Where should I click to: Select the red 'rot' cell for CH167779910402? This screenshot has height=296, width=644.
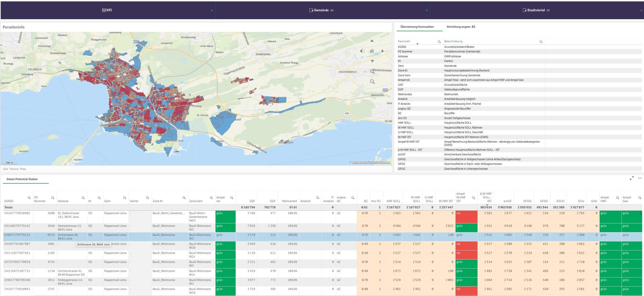pos(466,217)
